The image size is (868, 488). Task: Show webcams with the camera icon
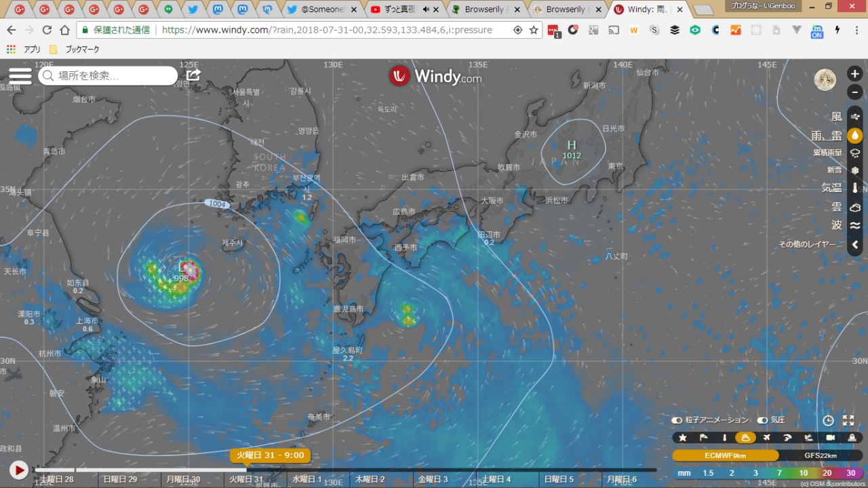click(830, 438)
